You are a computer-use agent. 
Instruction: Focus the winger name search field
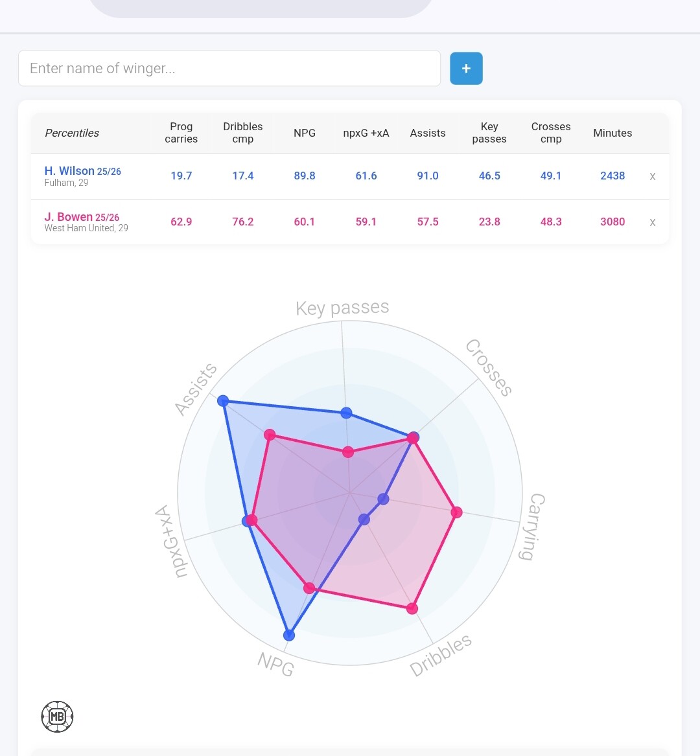coord(229,69)
